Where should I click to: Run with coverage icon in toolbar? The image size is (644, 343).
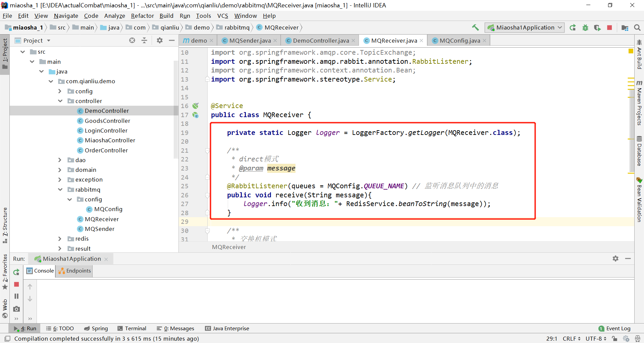coord(597,28)
